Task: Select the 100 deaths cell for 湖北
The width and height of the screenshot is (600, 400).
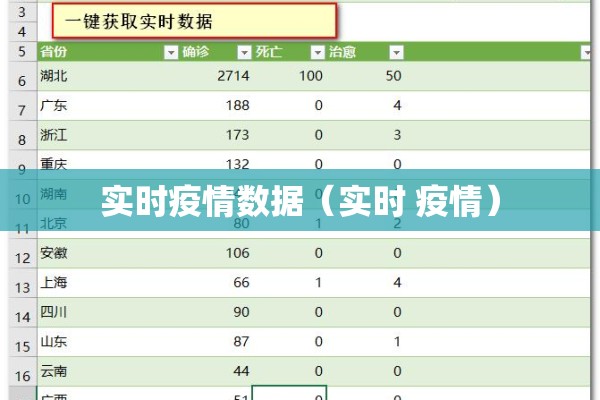Action: click(x=289, y=76)
